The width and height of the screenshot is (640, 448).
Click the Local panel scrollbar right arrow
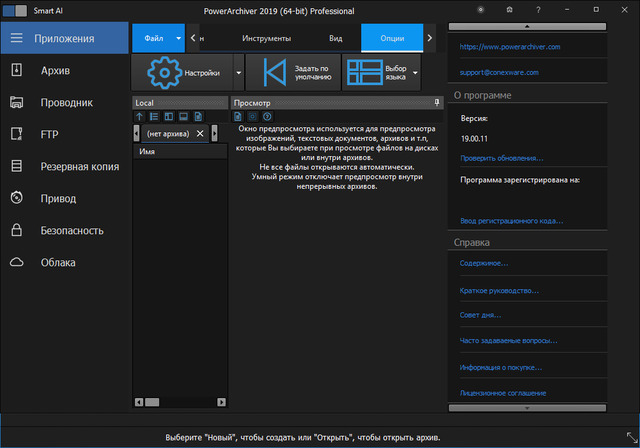tap(221, 402)
